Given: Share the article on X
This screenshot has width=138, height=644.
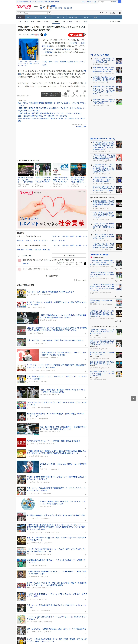Looking at the screenshot, I should [42, 35].
